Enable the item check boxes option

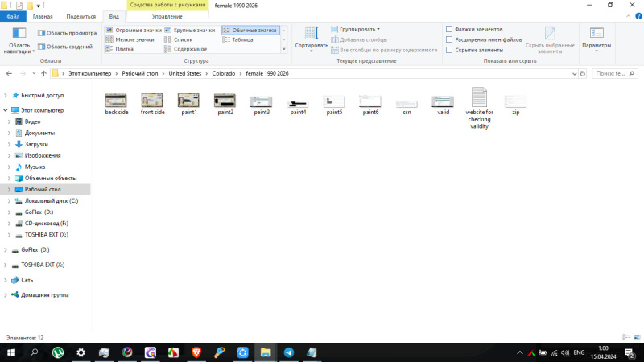(x=449, y=29)
